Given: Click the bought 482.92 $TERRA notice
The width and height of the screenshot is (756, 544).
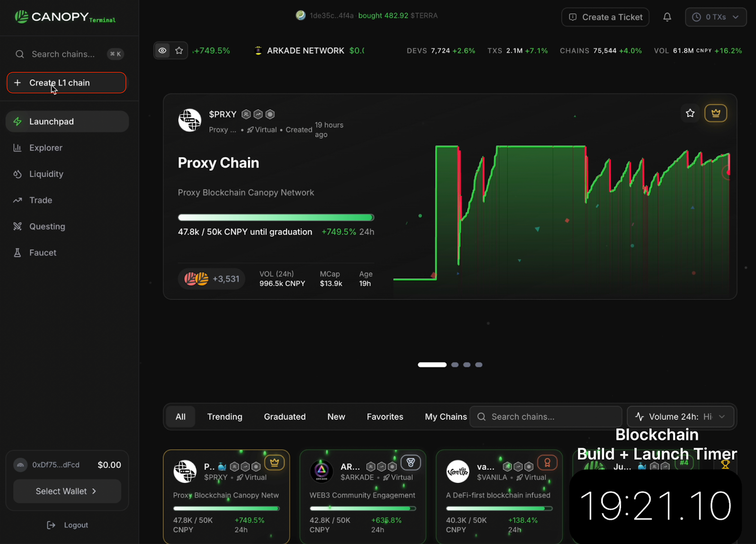Looking at the screenshot, I should pyautogui.click(x=398, y=16).
